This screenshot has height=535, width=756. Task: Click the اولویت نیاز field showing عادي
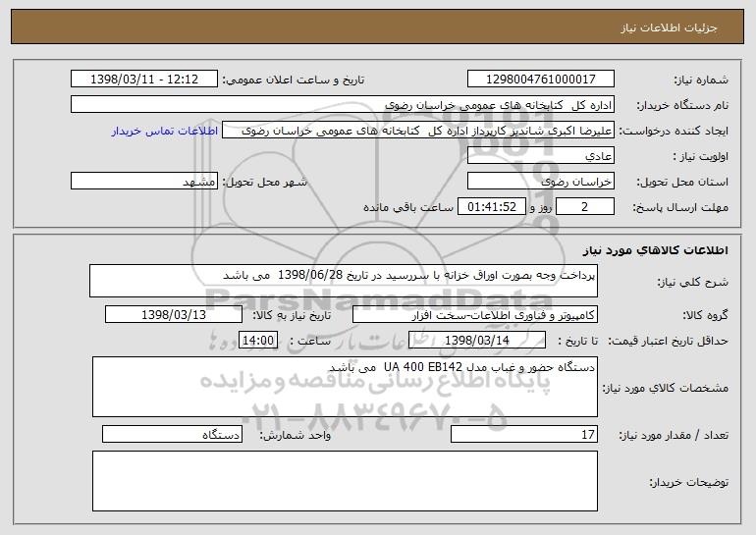click(x=540, y=156)
